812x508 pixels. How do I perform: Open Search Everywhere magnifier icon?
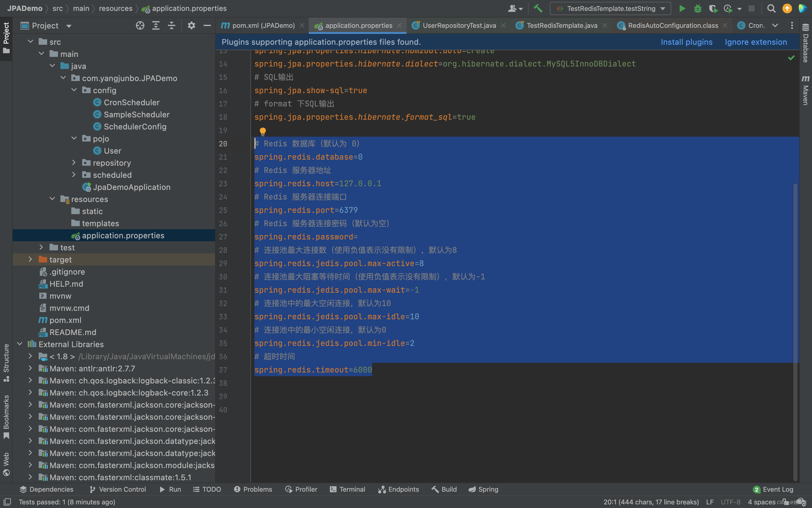click(x=771, y=8)
